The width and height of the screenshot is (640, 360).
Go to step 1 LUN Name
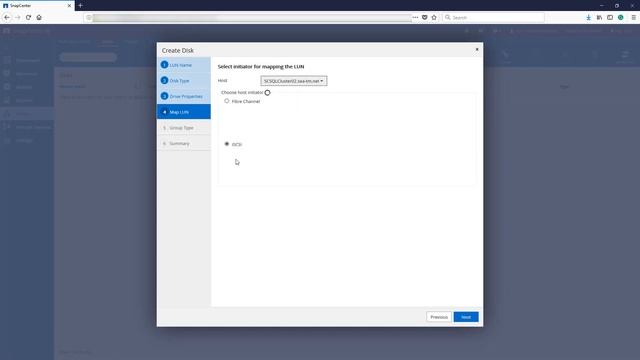[x=184, y=65]
